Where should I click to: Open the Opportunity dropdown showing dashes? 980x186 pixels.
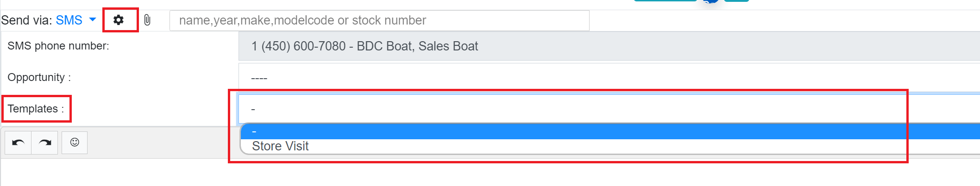tap(609, 77)
